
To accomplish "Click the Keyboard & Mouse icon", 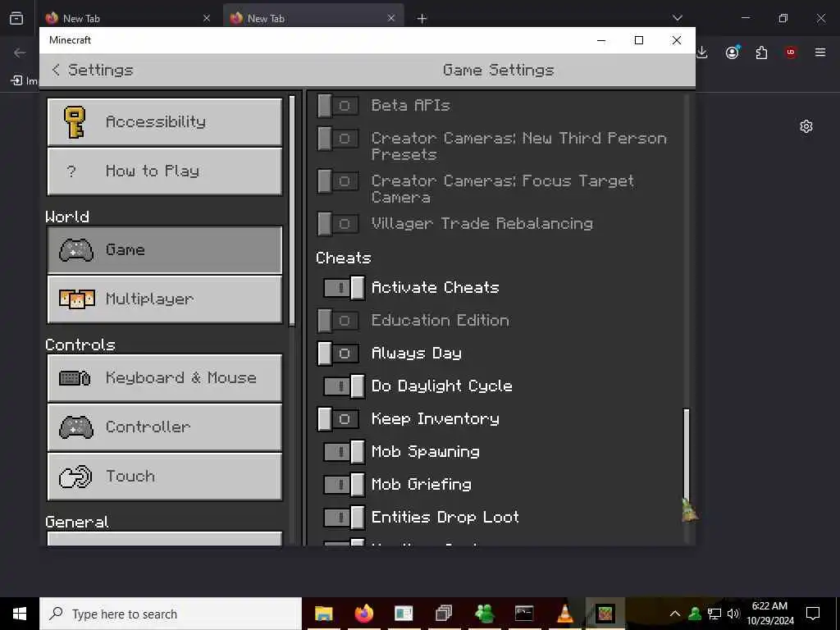I will (75, 378).
